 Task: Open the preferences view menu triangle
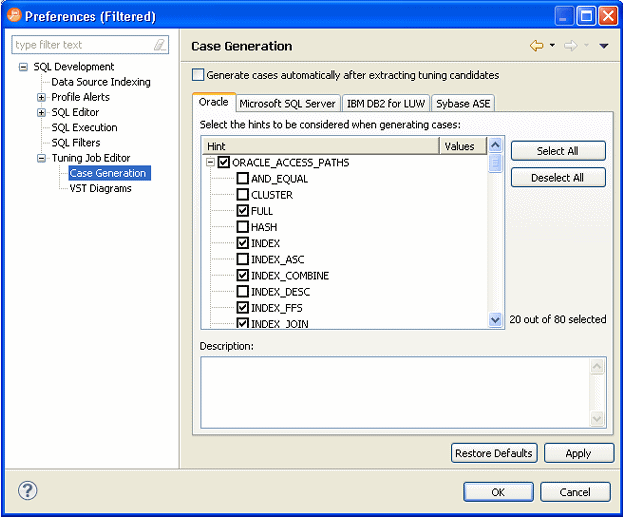coord(604,46)
